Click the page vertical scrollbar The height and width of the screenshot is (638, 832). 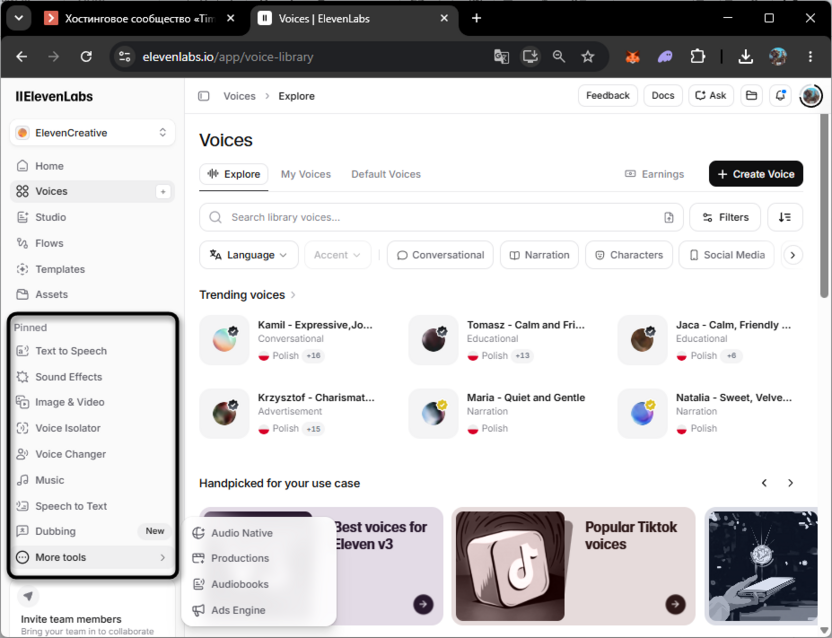(824, 206)
